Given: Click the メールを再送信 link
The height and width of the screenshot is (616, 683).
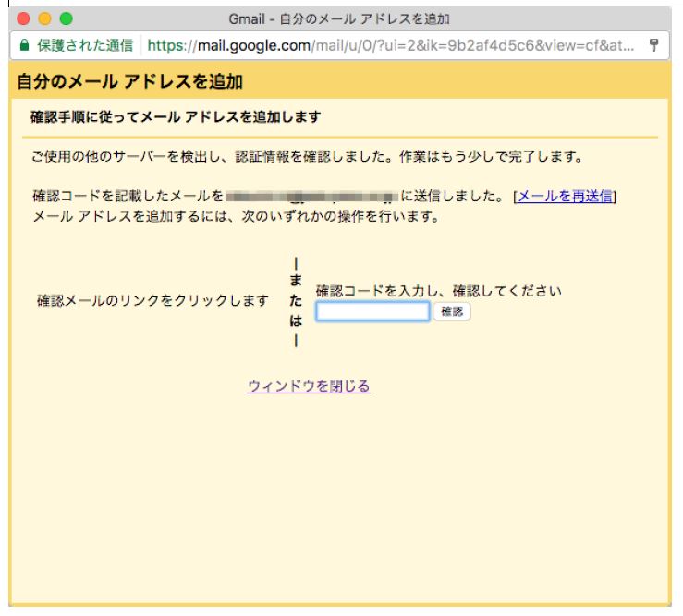Looking at the screenshot, I should tap(565, 196).
